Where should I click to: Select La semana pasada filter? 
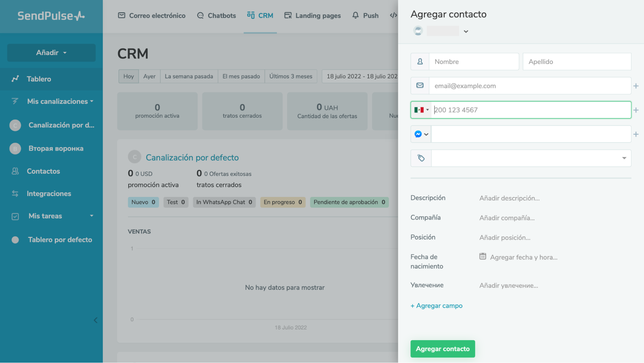189,76
